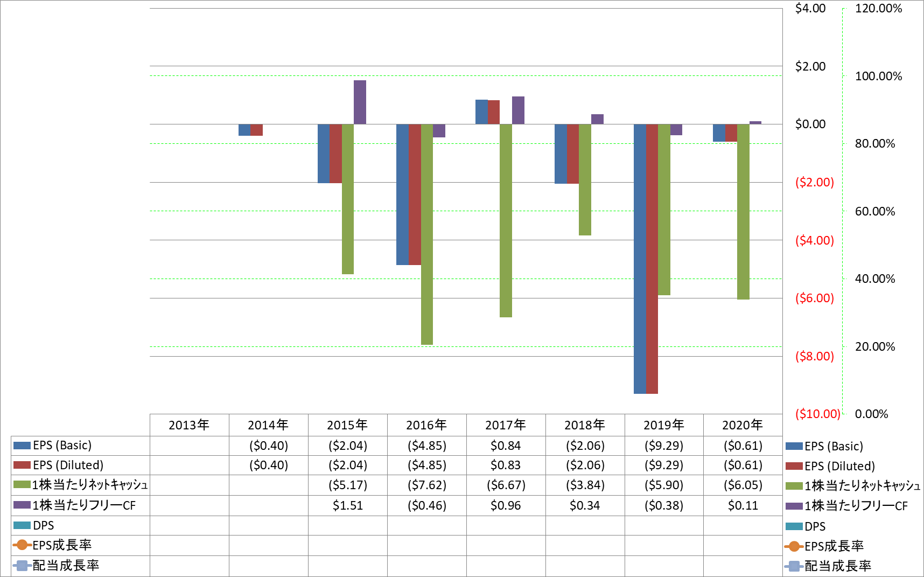The width and height of the screenshot is (924, 577).
Task: Click the DPS row label in left table
Action: pos(44,526)
